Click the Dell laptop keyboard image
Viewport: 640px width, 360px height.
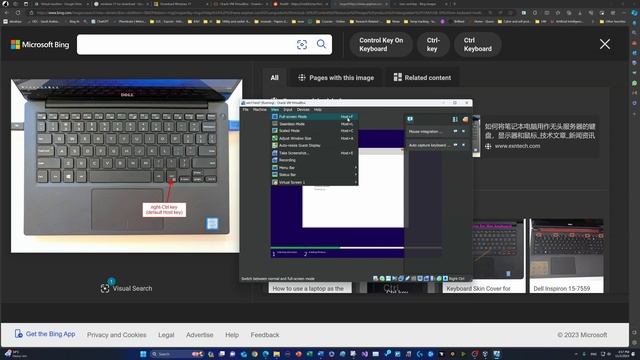126,165
